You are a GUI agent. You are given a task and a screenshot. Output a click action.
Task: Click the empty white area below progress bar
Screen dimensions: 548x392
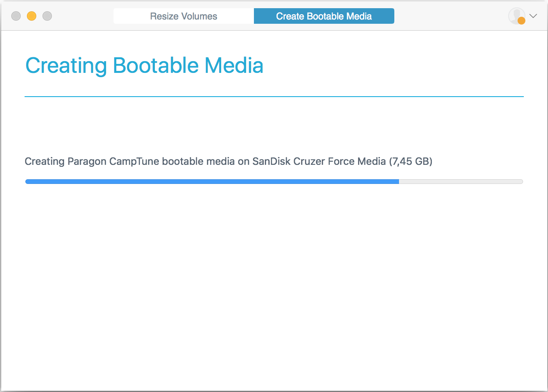point(274,281)
